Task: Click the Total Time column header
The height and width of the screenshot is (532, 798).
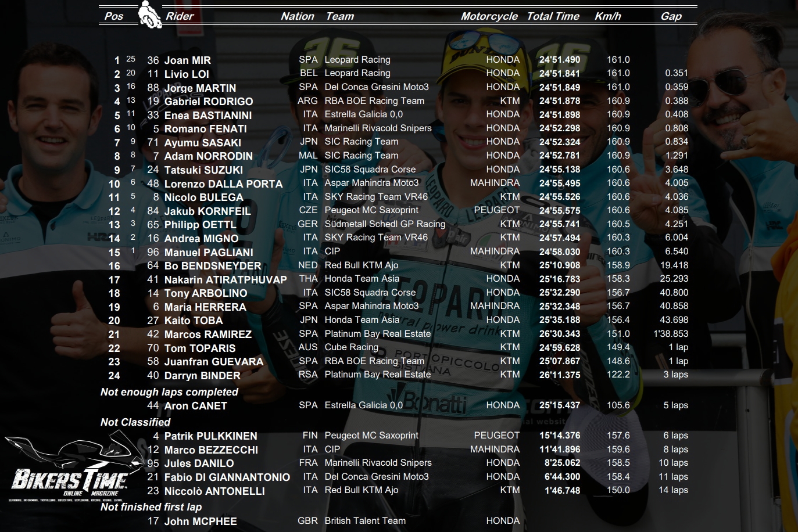Action: pyautogui.click(x=553, y=16)
